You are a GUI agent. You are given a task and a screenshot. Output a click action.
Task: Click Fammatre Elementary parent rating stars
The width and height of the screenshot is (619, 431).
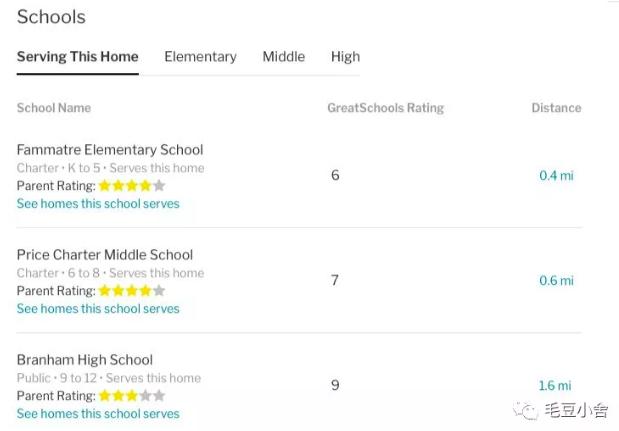point(131,186)
